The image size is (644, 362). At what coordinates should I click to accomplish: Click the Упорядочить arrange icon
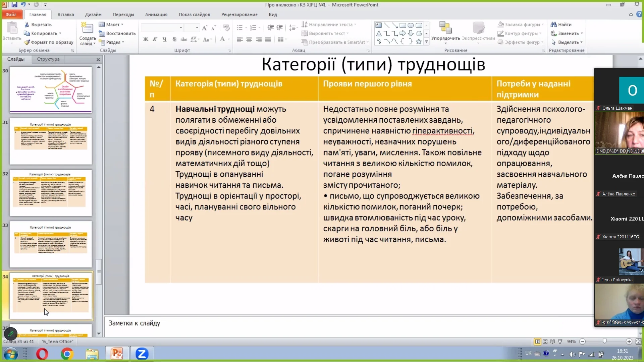[445, 28]
